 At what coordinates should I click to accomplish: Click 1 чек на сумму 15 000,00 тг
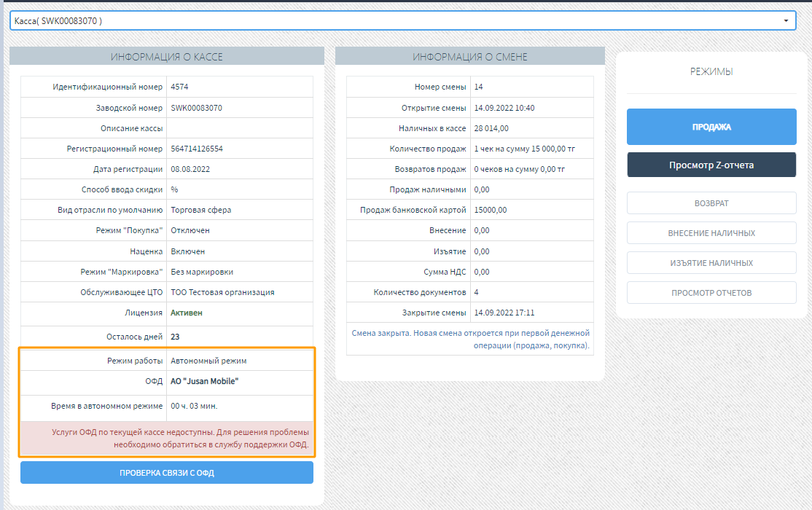click(525, 149)
